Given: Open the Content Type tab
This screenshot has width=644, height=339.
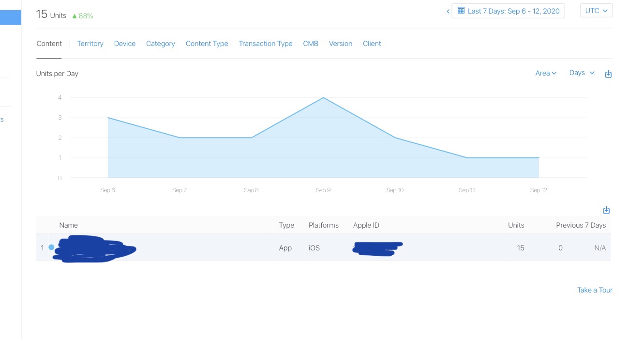Looking at the screenshot, I should [207, 44].
